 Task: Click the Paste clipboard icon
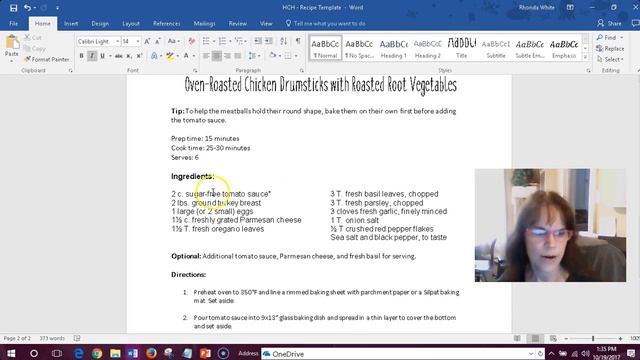(x=12, y=42)
